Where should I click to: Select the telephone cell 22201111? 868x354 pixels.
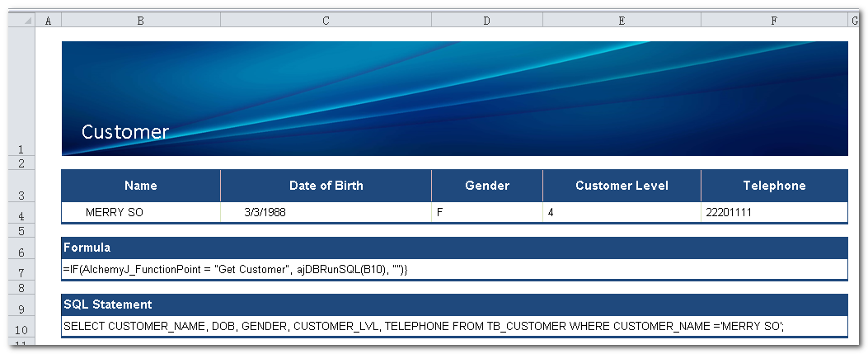(773, 213)
